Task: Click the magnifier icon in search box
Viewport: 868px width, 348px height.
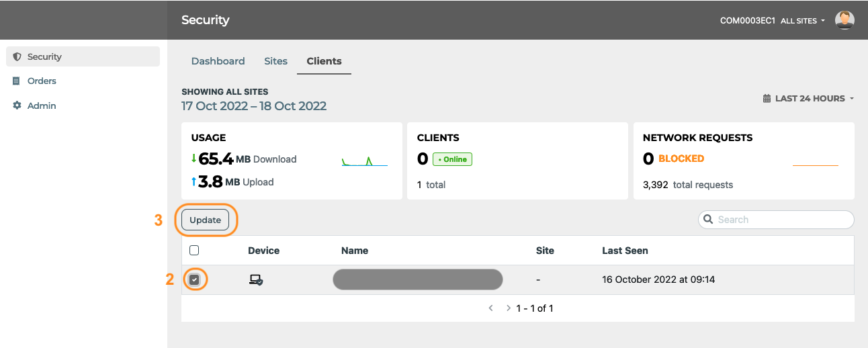Action: (708, 219)
